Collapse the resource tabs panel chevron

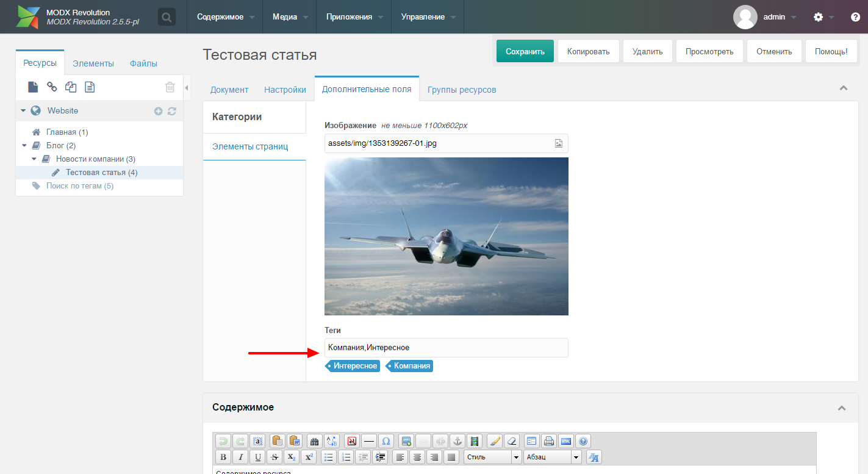point(844,88)
